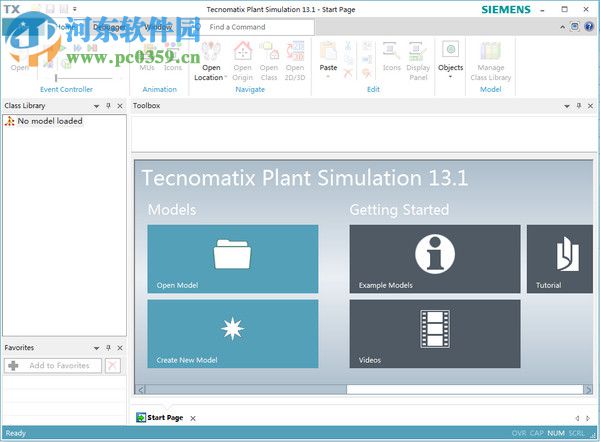The height and width of the screenshot is (442, 600).
Task: Click the Create New Model tile label
Action: tap(187, 360)
